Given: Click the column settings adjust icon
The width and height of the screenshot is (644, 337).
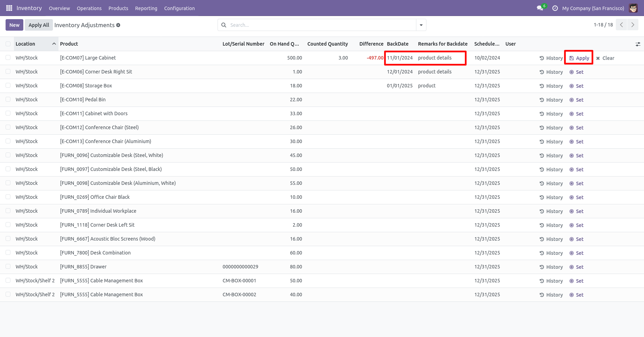Looking at the screenshot, I should (638, 44).
